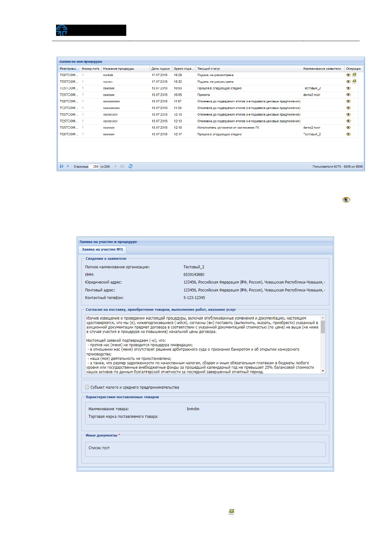Click the Юридический адрес value
This screenshot has width=392, height=555.
[254, 282]
